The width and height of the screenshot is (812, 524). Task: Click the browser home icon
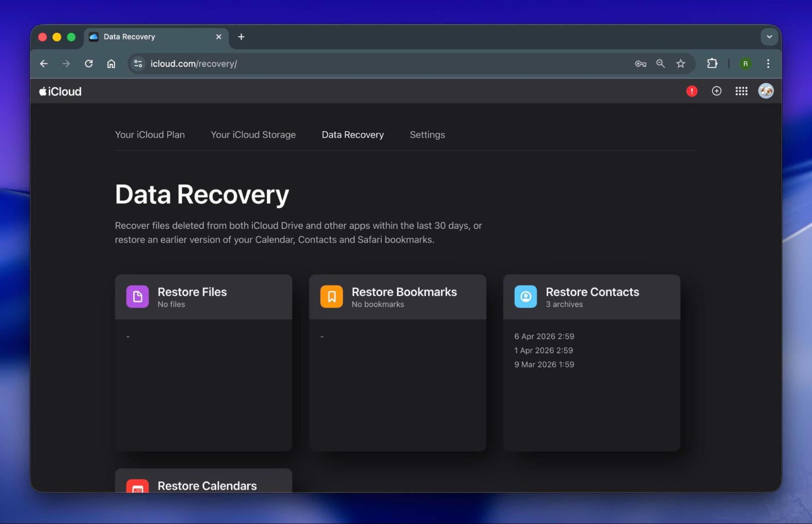click(x=111, y=64)
